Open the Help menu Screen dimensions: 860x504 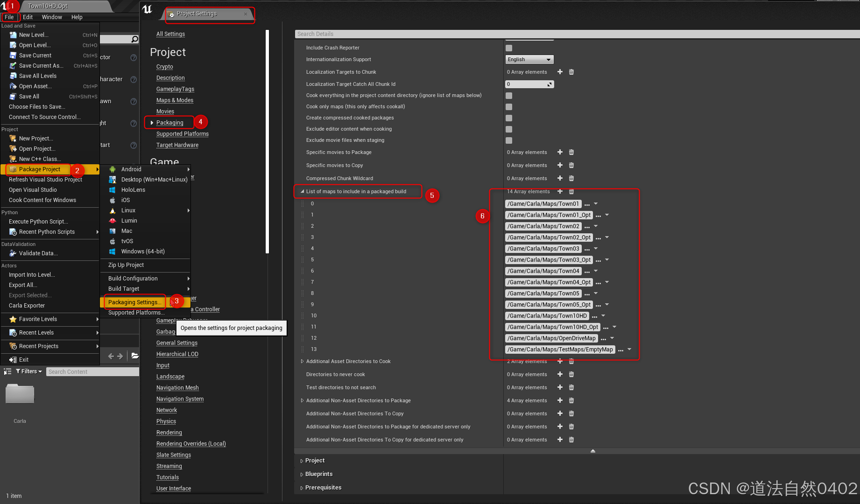[x=77, y=17]
